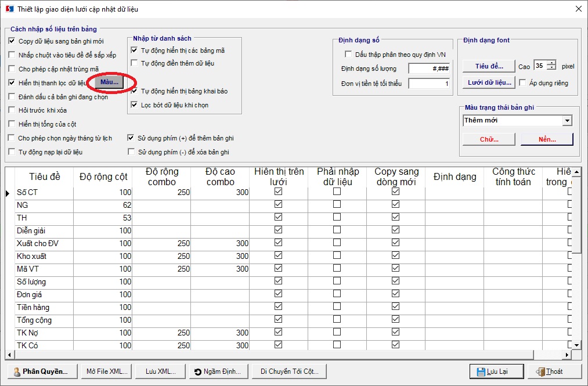Click the Lưu XML button
The height and width of the screenshot is (386, 588).
(x=161, y=371)
